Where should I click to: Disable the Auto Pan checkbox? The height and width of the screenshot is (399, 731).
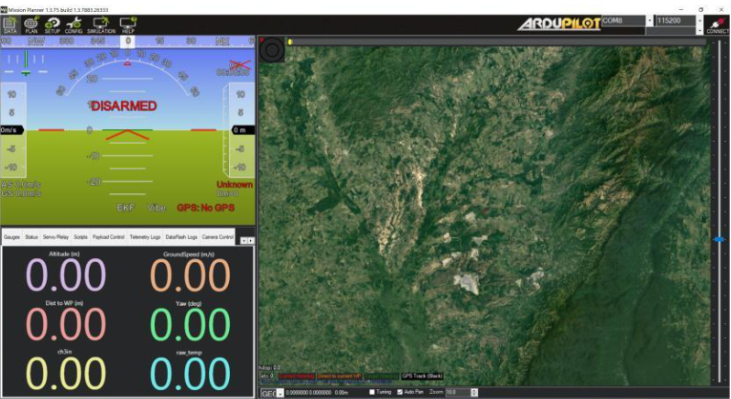(x=400, y=392)
